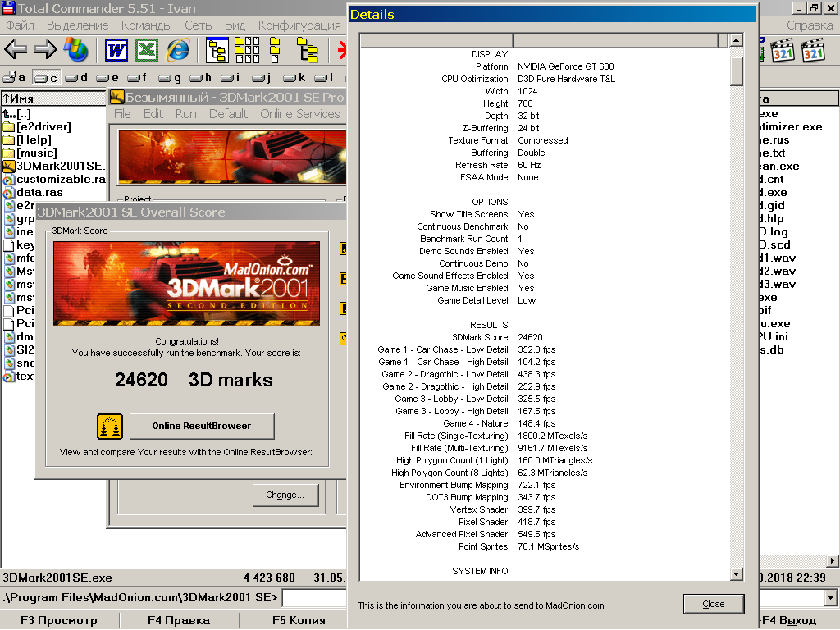Switch to drive d
Image resolution: width=840 pixels, height=630 pixels.
coord(77,78)
